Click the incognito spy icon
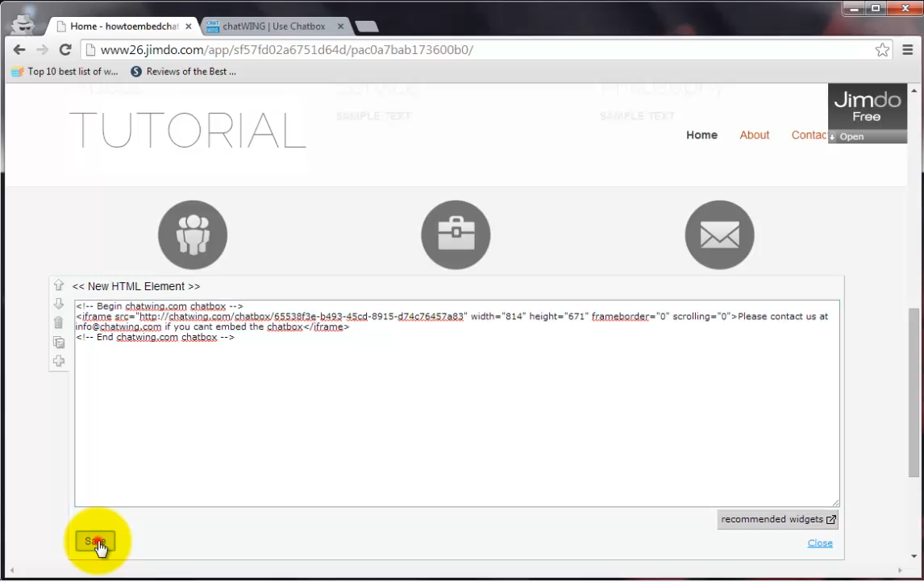The width and height of the screenshot is (924, 582). click(23, 23)
